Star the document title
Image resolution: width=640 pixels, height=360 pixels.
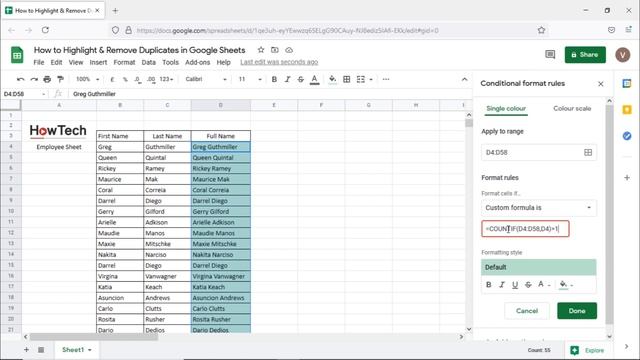point(261,50)
